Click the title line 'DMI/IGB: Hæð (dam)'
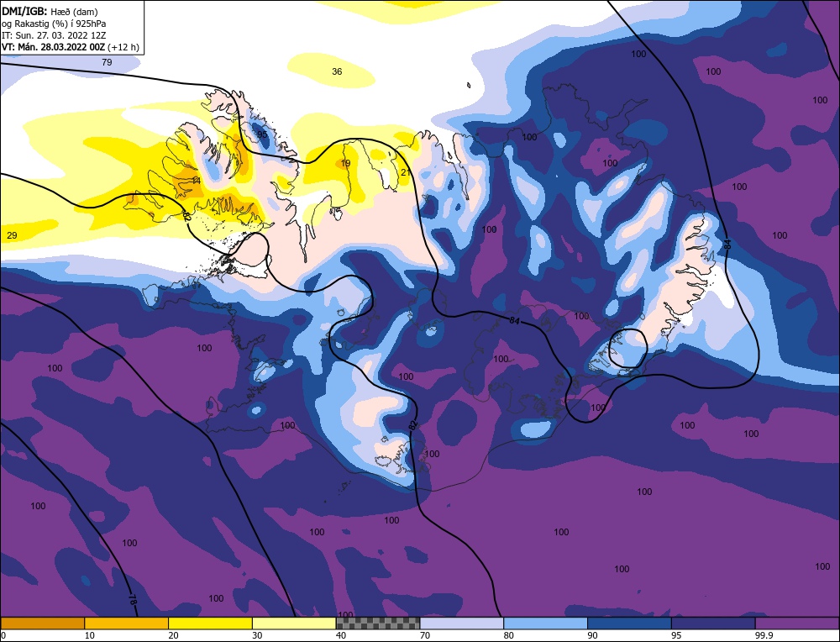 pos(50,11)
